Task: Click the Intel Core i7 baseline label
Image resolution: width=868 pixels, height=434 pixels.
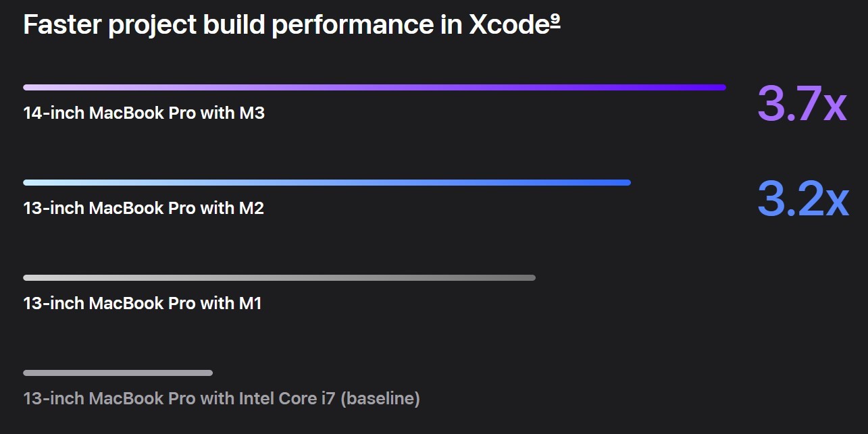Action: click(x=222, y=398)
